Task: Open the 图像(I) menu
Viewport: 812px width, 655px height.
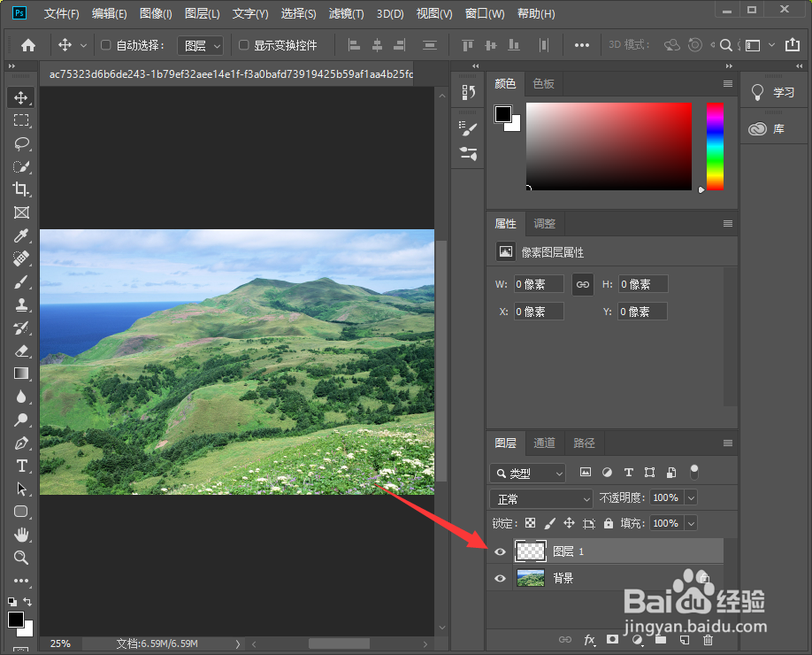Action: (156, 13)
